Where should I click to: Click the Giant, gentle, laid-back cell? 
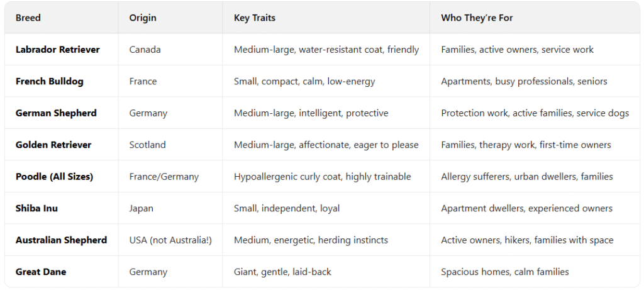(x=282, y=272)
